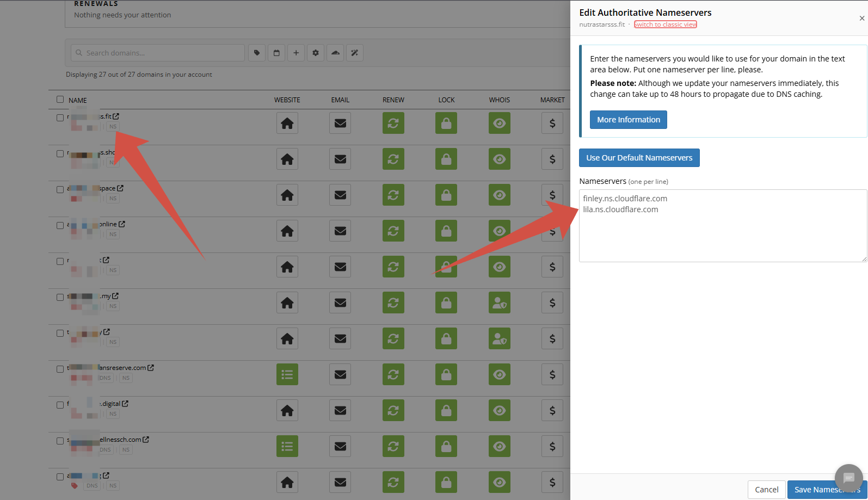Click WHOIS privacy person icon in .my row
The width and height of the screenshot is (868, 500).
[500, 303]
